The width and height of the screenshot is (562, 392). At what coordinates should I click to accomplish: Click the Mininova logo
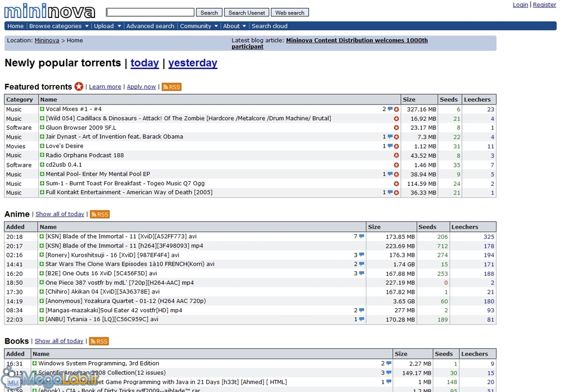[x=50, y=11]
